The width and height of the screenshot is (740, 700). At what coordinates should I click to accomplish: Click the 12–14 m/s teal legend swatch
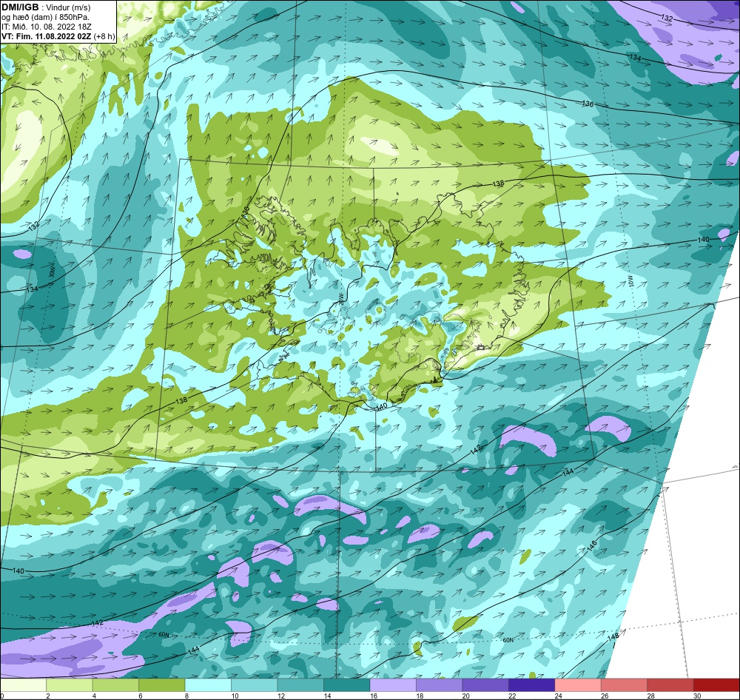point(300,685)
